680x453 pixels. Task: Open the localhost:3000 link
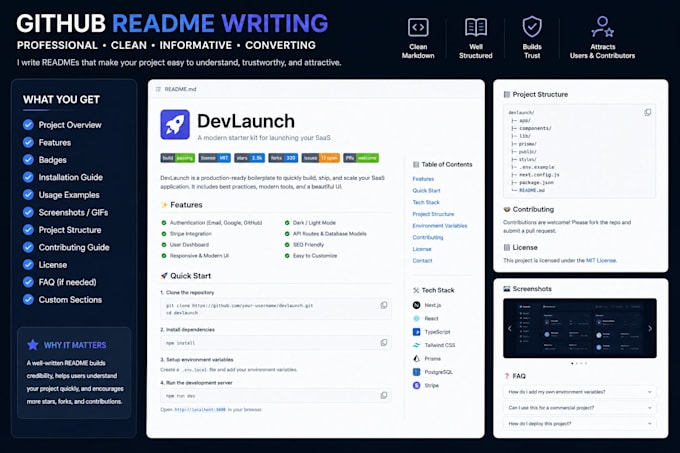200,410
